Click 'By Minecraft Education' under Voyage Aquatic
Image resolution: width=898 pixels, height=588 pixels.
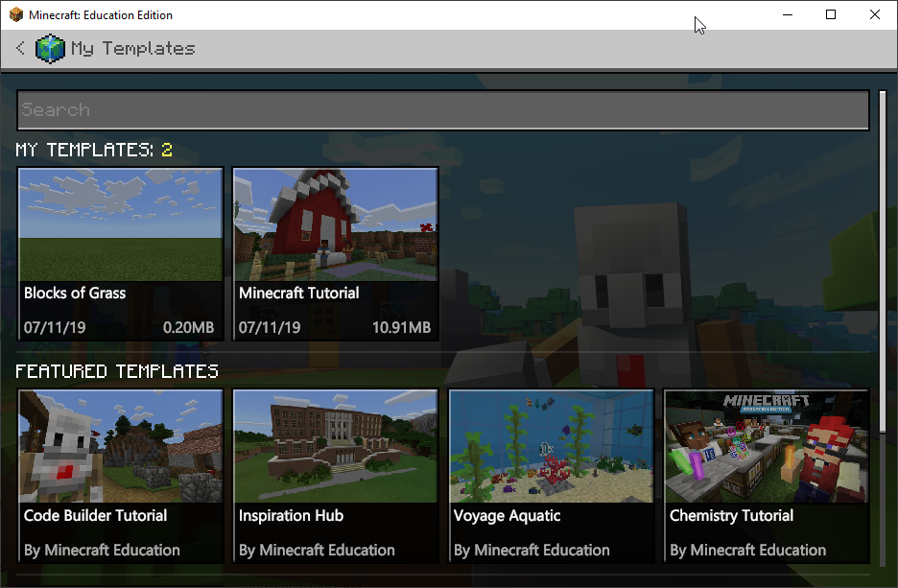click(x=532, y=551)
